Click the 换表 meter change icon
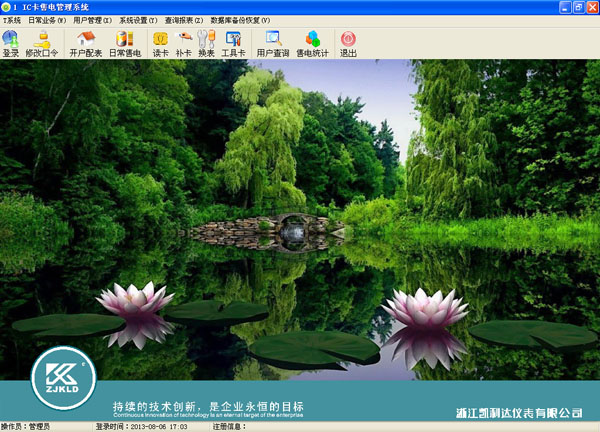 207,44
